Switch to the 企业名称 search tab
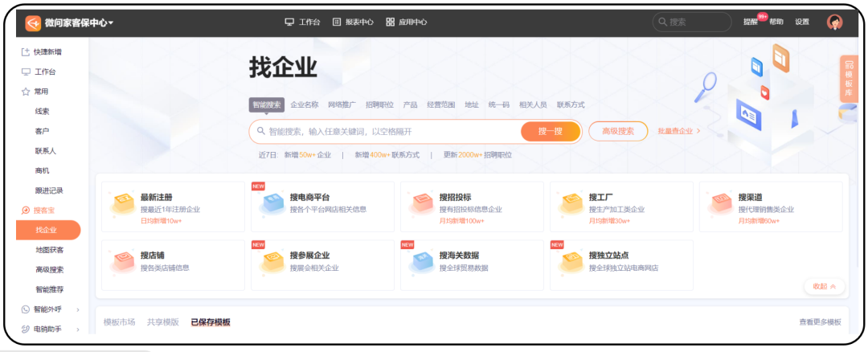Viewport: 868px width, 352px height. point(304,105)
